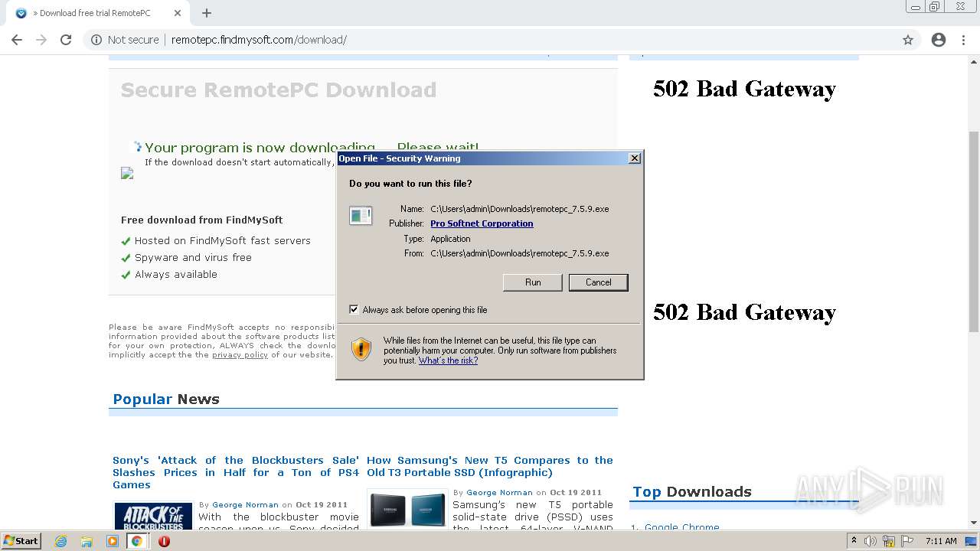Bookmark this page with the star icon
The width and height of the screenshot is (980, 551).
coord(908,40)
